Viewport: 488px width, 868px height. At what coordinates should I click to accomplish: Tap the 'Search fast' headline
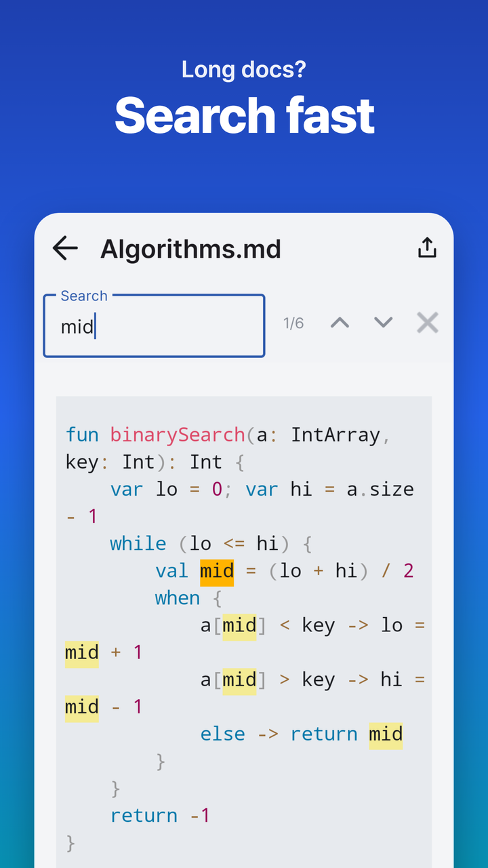(245, 116)
